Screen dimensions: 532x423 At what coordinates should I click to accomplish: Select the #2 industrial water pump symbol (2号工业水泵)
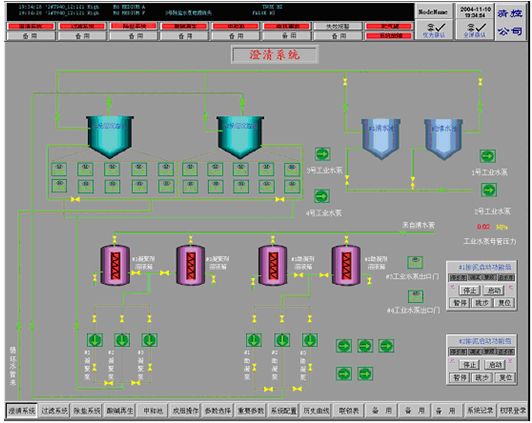(489, 190)
